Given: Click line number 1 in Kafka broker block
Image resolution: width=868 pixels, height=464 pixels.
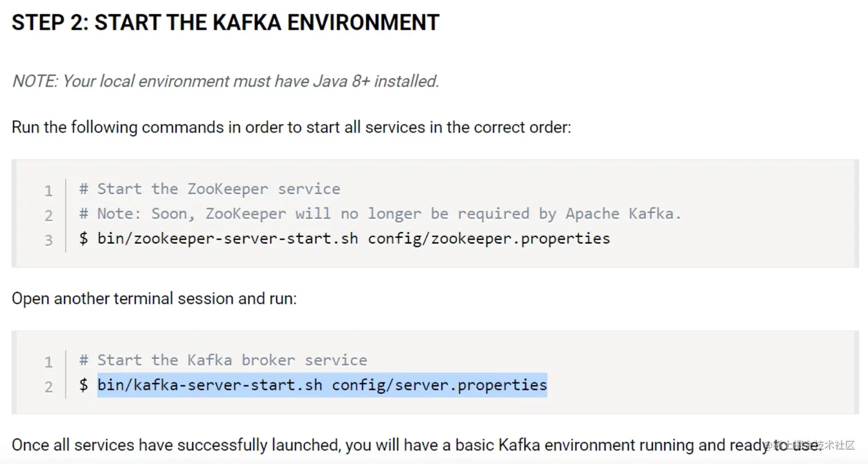Looking at the screenshot, I should click(49, 362).
